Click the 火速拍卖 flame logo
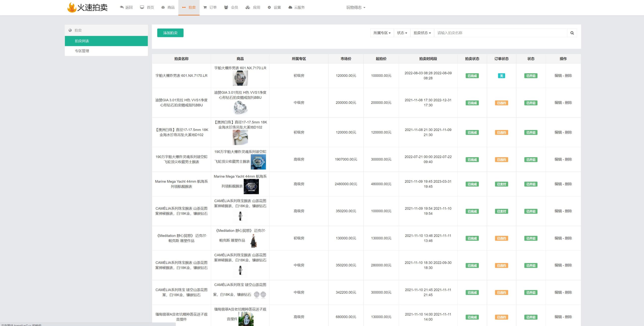The height and width of the screenshot is (326, 644). tap(72, 7)
